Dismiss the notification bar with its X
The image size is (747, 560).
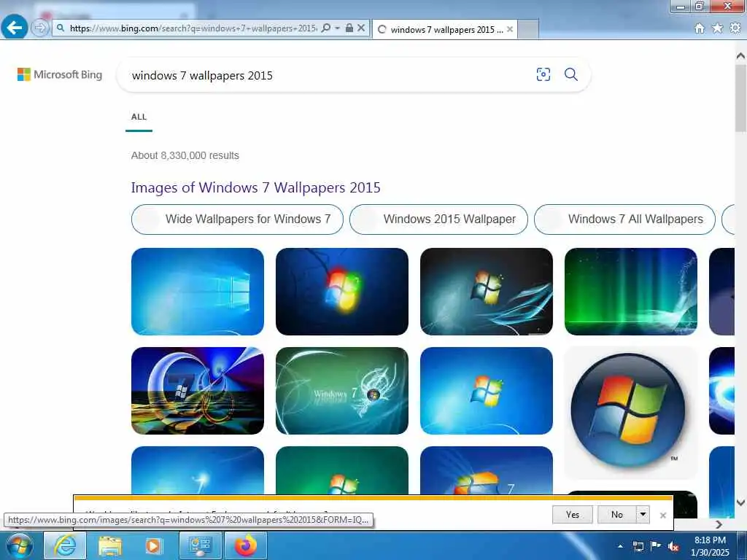pyautogui.click(x=662, y=516)
